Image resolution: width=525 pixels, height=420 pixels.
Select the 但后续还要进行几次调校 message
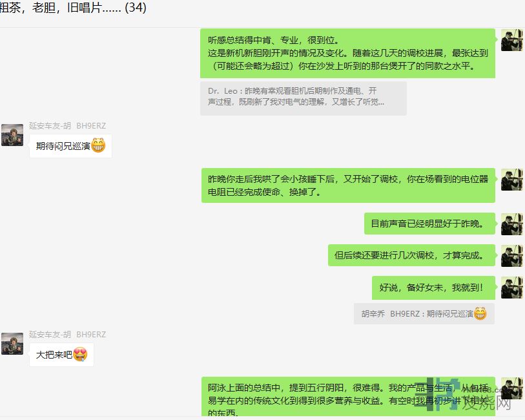pos(411,255)
